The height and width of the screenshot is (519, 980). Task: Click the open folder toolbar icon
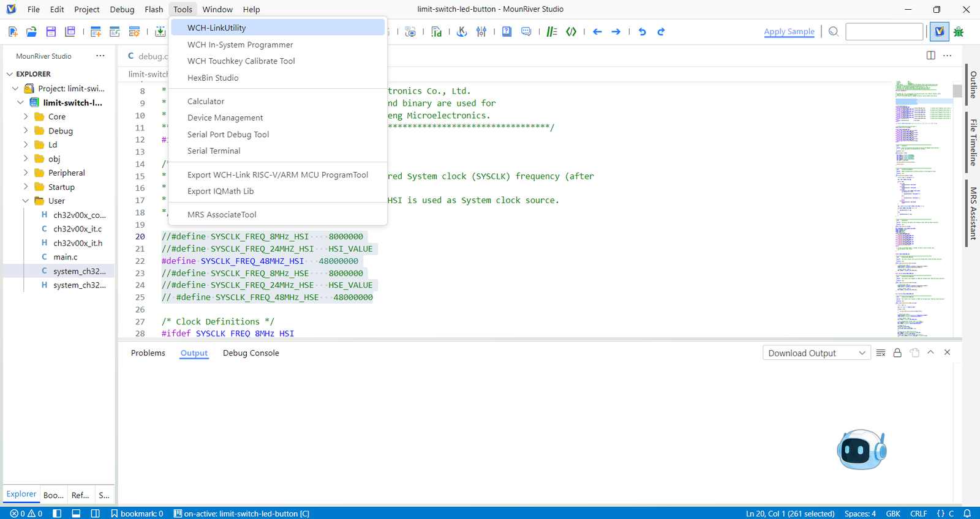[x=32, y=32]
